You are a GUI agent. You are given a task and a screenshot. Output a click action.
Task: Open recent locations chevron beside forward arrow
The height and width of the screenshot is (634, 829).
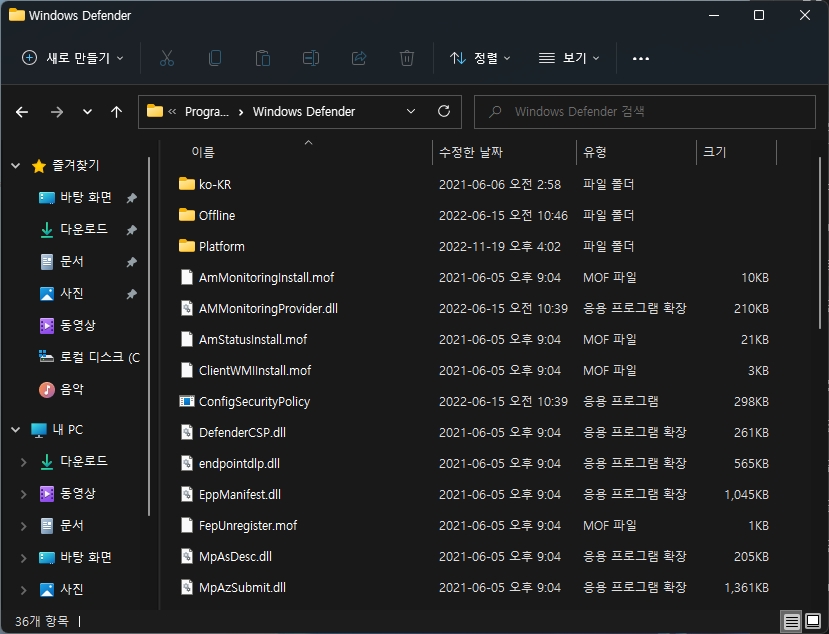(x=87, y=112)
